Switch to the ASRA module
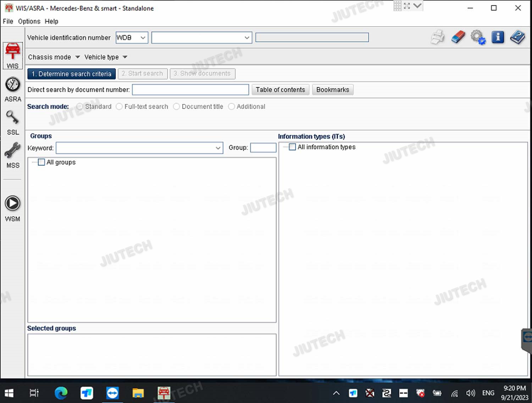The height and width of the screenshot is (403, 532). coord(13,89)
